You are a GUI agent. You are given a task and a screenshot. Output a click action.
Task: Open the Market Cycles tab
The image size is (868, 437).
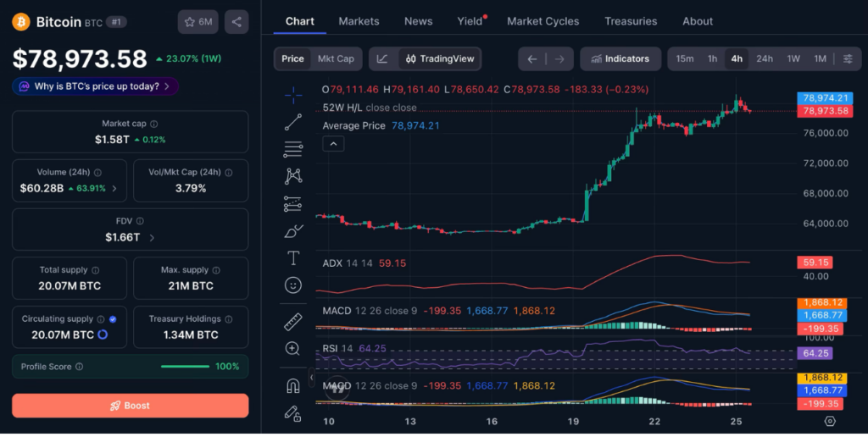[x=542, y=21]
